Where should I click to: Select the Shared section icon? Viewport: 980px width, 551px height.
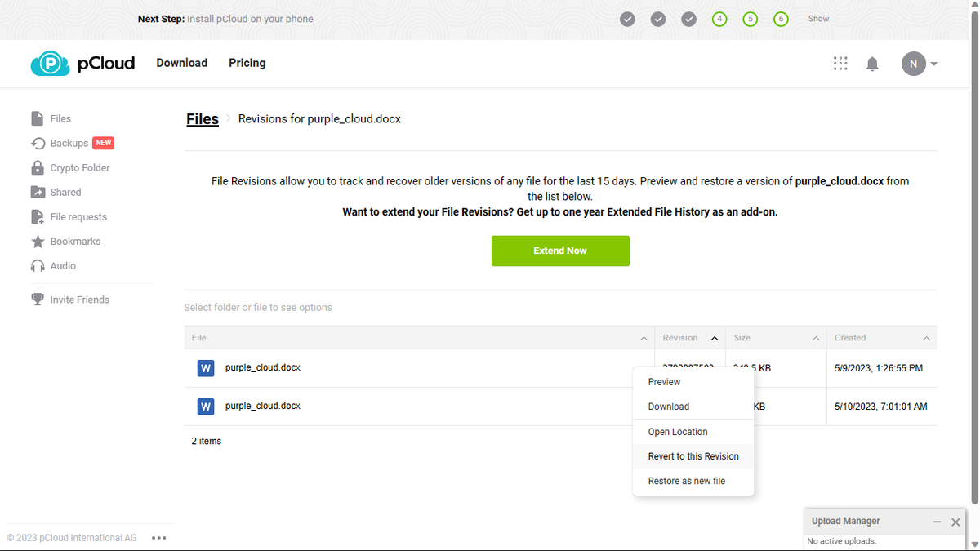[38, 192]
